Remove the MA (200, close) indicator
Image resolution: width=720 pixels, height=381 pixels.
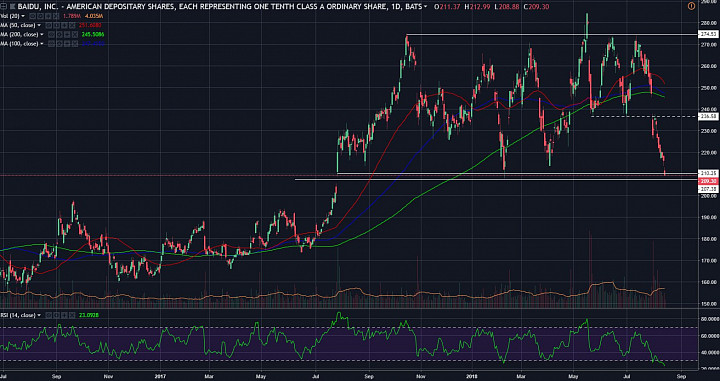[75, 34]
